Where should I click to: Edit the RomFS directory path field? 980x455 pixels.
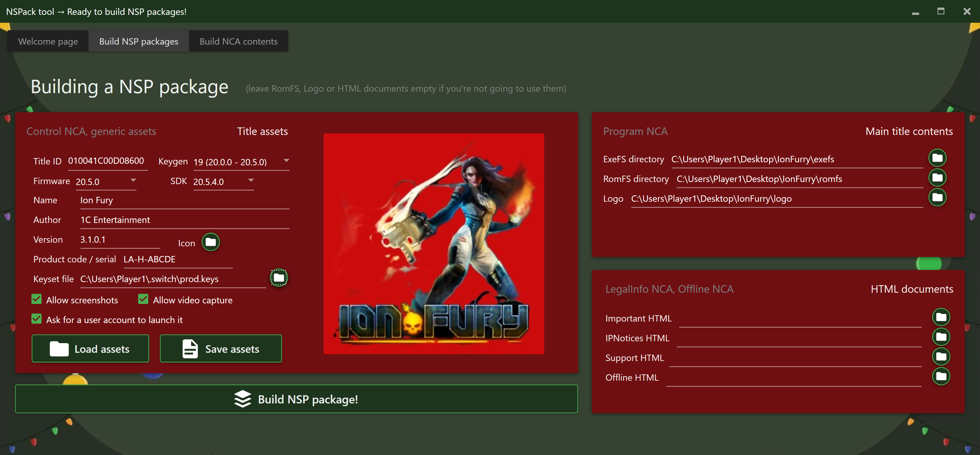[x=800, y=180]
